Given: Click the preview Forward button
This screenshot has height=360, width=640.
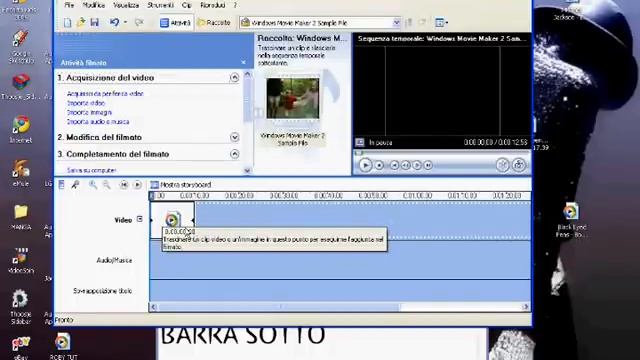Looking at the screenshot, I should (x=428, y=165).
